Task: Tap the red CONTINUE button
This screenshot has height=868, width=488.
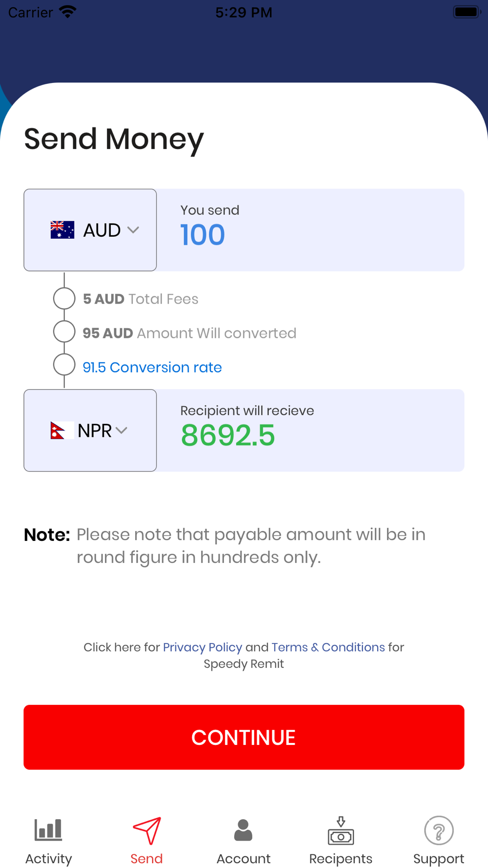Action: (244, 737)
